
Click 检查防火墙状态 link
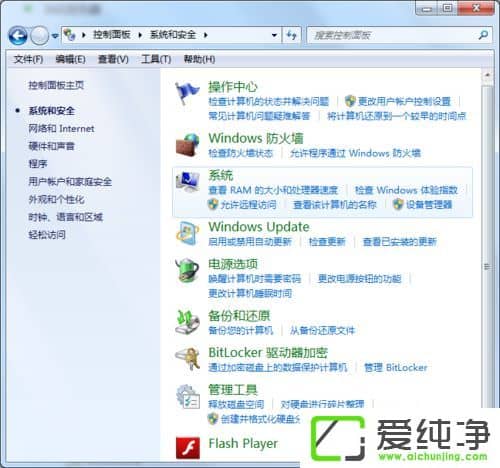[x=240, y=153]
